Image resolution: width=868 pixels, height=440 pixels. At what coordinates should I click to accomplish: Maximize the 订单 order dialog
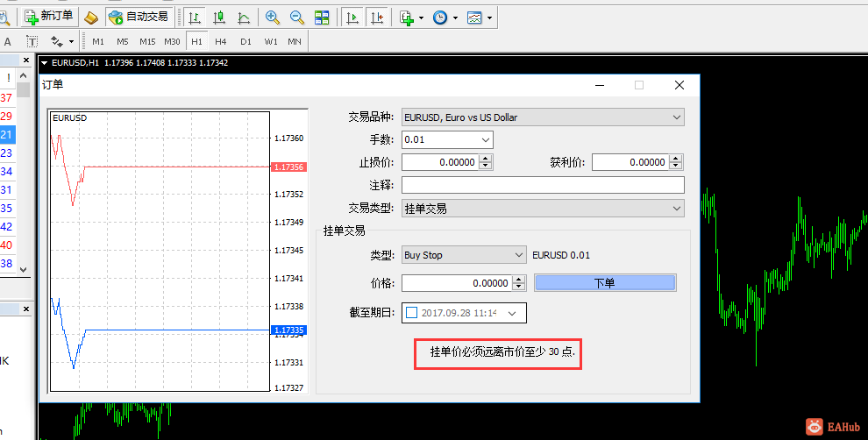click(639, 85)
